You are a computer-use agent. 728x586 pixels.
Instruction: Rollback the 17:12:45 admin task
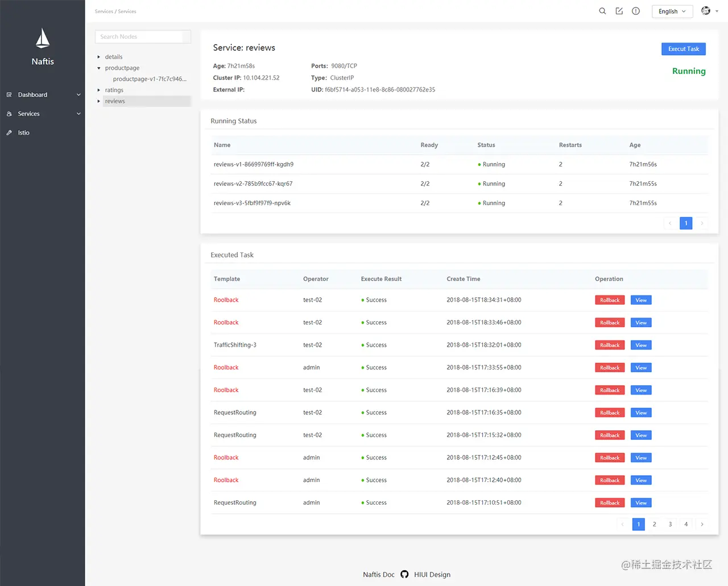pyautogui.click(x=610, y=458)
